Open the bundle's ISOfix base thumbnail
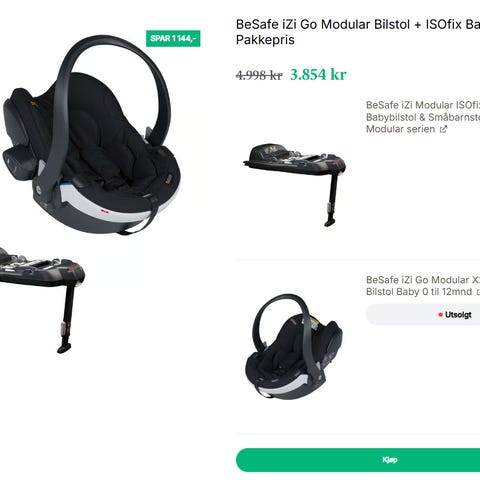The width and height of the screenshot is (480, 480). (x=295, y=185)
